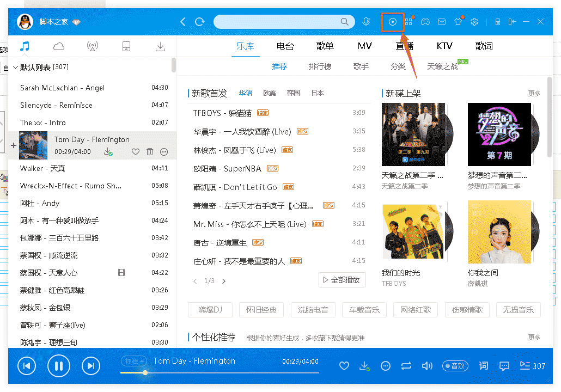Open the cloud music tab
This screenshot has width=561, height=392.
click(x=59, y=46)
